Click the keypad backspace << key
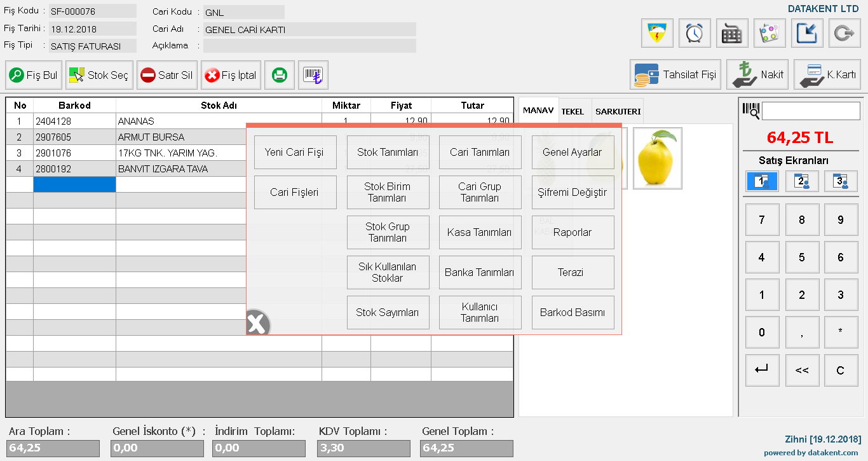This screenshot has height=461, width=868. click(x=802, y=370)
